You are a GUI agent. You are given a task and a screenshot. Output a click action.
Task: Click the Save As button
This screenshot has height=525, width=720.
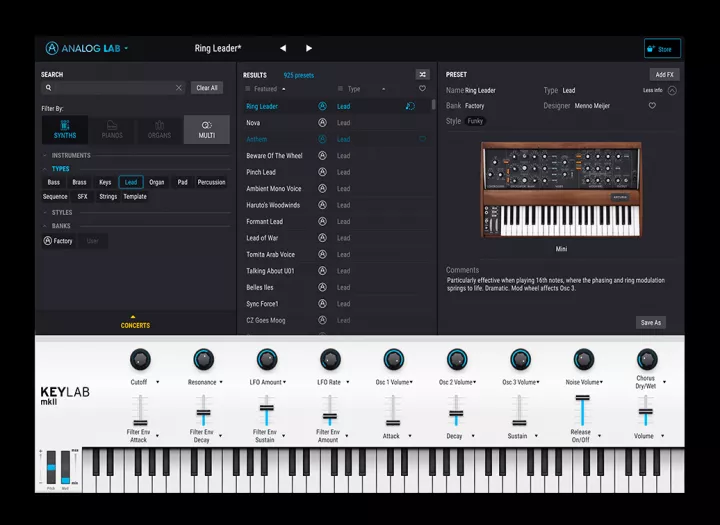pyautogui.click(x=651, y=322)
